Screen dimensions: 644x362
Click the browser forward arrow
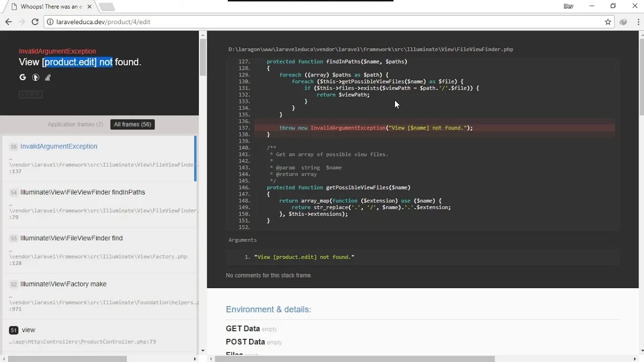(22, 22)
